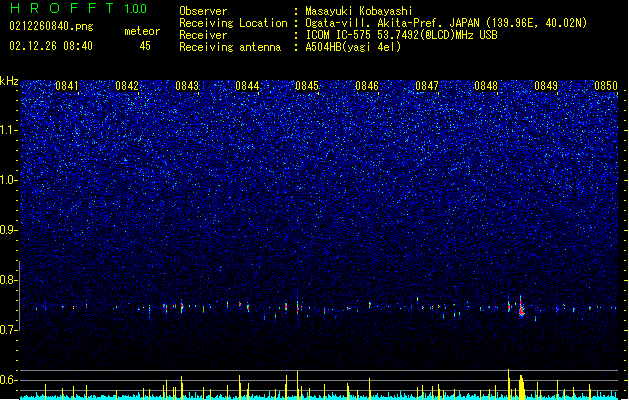Click the kHz axis unit label

coord(9,81)
